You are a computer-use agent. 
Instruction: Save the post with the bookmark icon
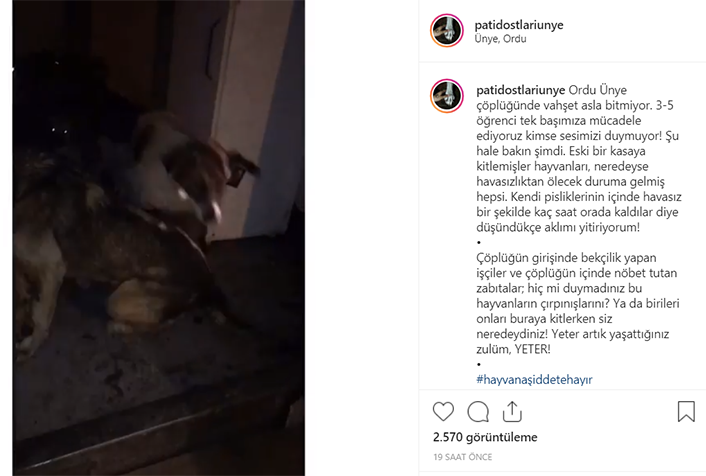coord(686,411)
